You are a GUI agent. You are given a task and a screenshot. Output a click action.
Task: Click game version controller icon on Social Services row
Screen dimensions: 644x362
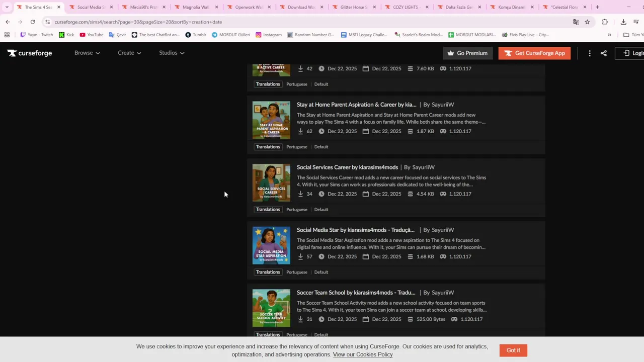pos(443,194)
